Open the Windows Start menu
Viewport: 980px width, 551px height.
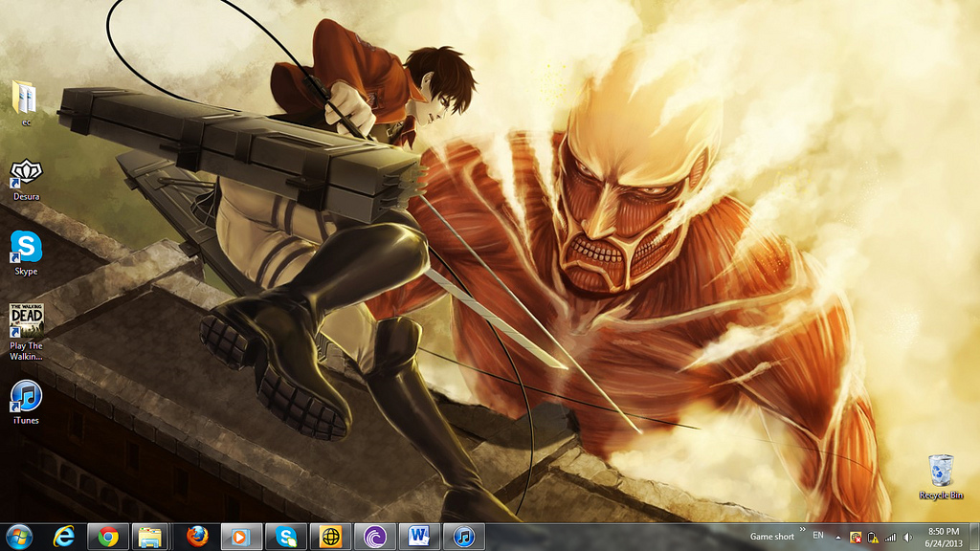point(19,537)
